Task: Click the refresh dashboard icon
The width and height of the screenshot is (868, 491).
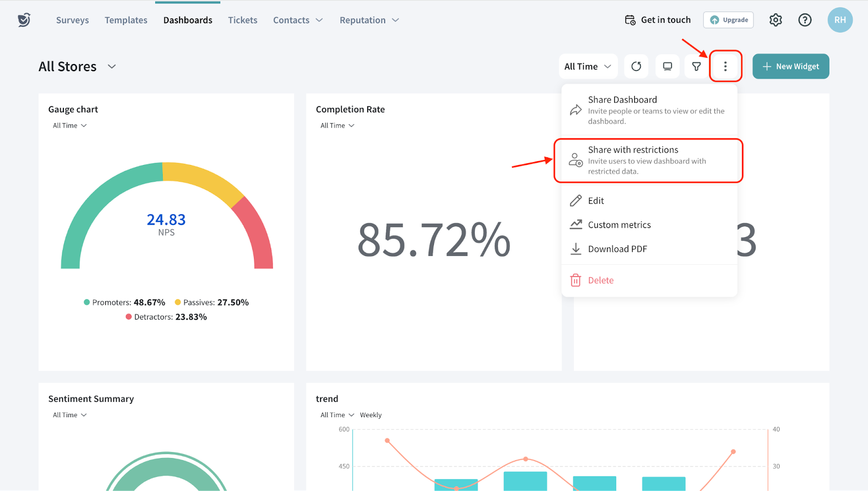Action: click(636, 66)
